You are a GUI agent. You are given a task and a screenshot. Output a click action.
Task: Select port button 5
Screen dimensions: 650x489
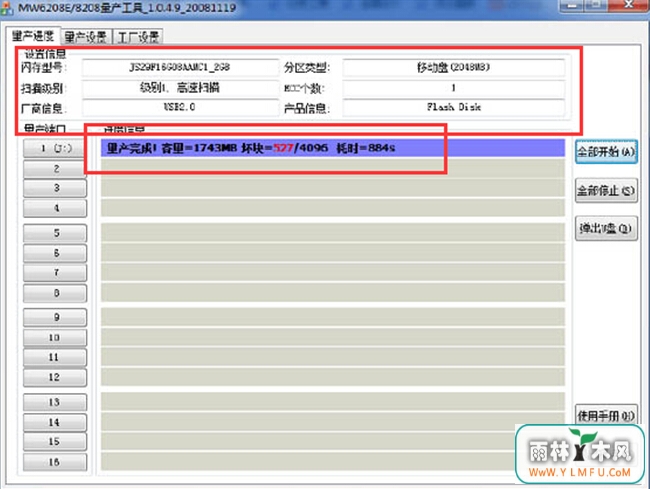pyautogui.click(x=55, y=233)
